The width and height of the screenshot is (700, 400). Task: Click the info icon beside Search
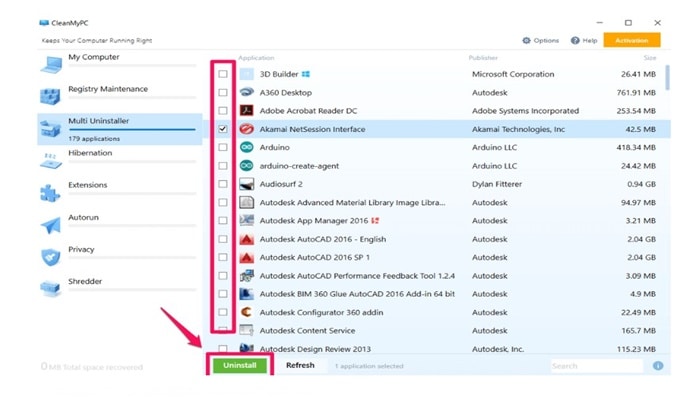[658, 366]
